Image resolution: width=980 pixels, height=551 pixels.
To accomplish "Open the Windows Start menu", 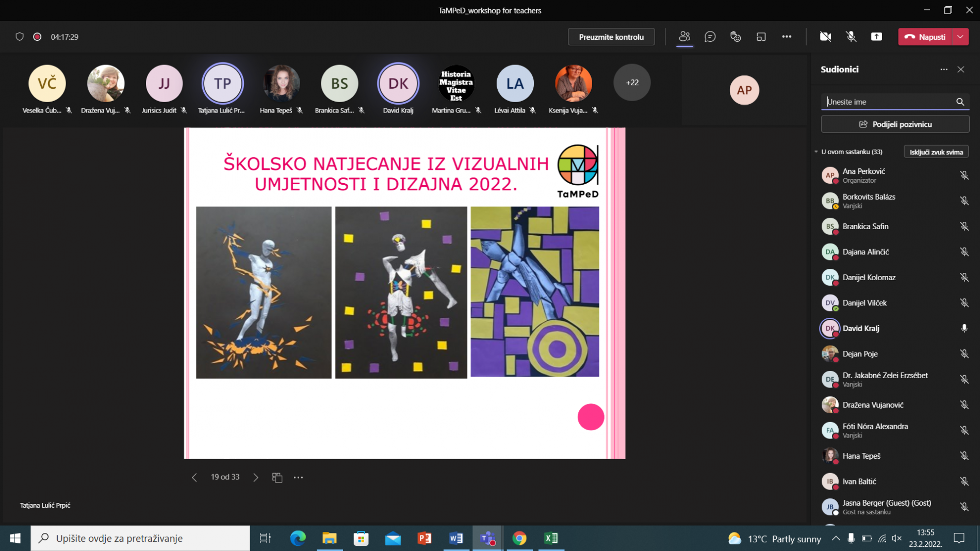I will pyautogui.click(x=15, y=538).
